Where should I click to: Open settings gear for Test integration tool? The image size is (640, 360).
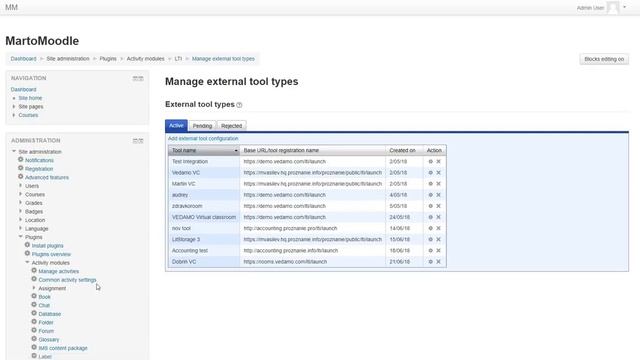pos(430,162)
